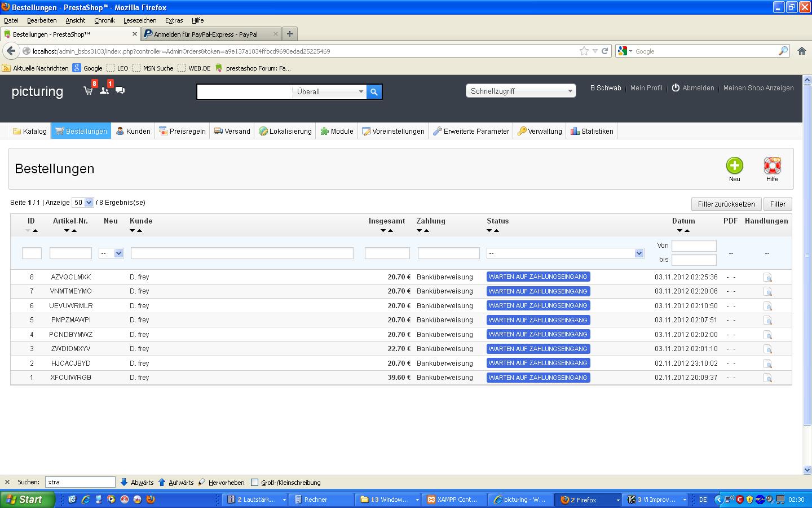Open the Anzeige results-per-page dropdown
Viewport: 812px width, 508px height.
tap(83, 203)
